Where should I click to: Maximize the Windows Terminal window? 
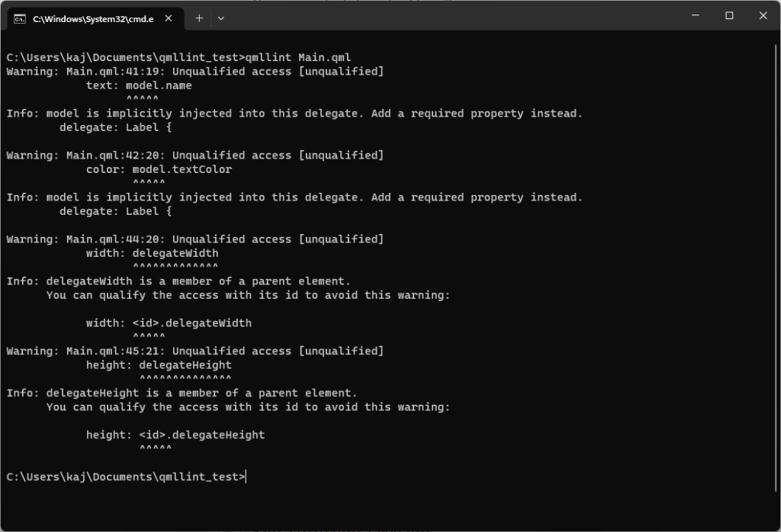point(728,15)
